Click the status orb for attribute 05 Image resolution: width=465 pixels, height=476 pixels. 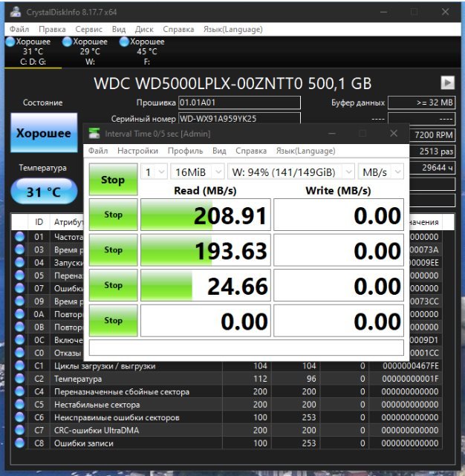[20, 276]
